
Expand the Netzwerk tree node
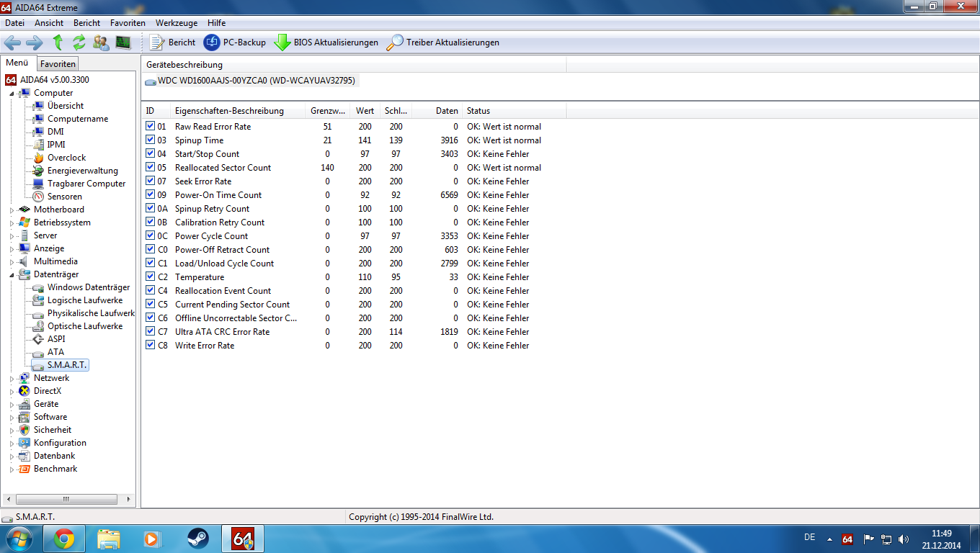(x=12, y=378)
